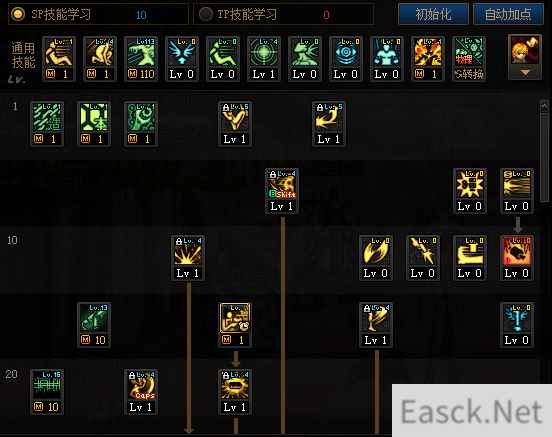Select the Caps-labeled skill icon Lv 1
Screen dimensions: 552x437
(x=141, y=392)
